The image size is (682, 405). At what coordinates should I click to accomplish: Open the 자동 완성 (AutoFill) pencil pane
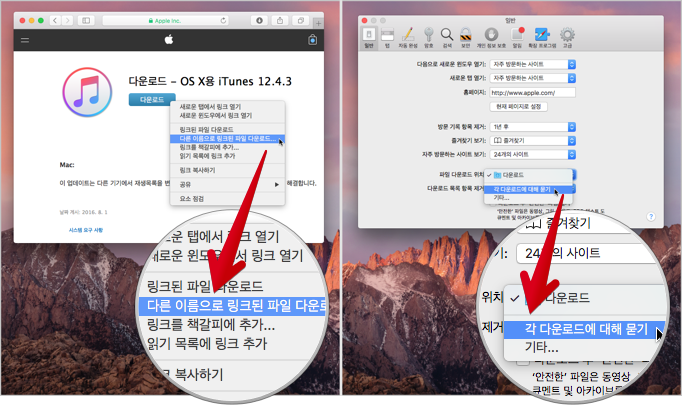(408, 37)
